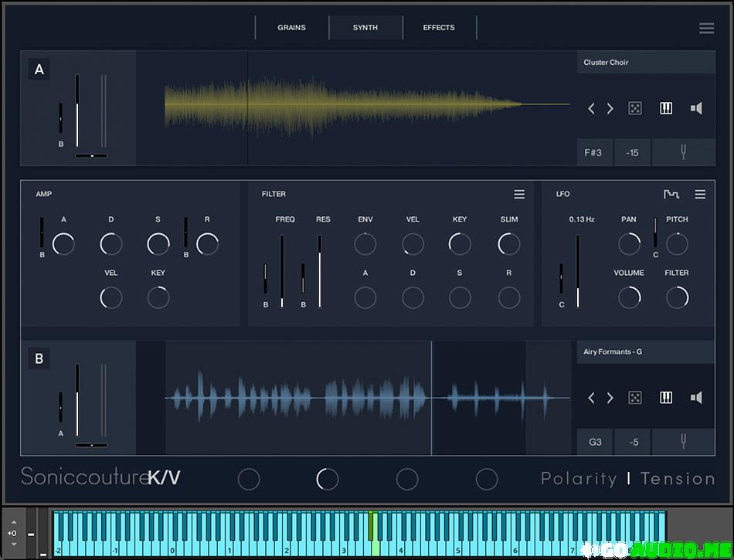The width and height of the screenshot is (734, 560).
Task: Select previous sample for layer B
Action: click(592, 398)
